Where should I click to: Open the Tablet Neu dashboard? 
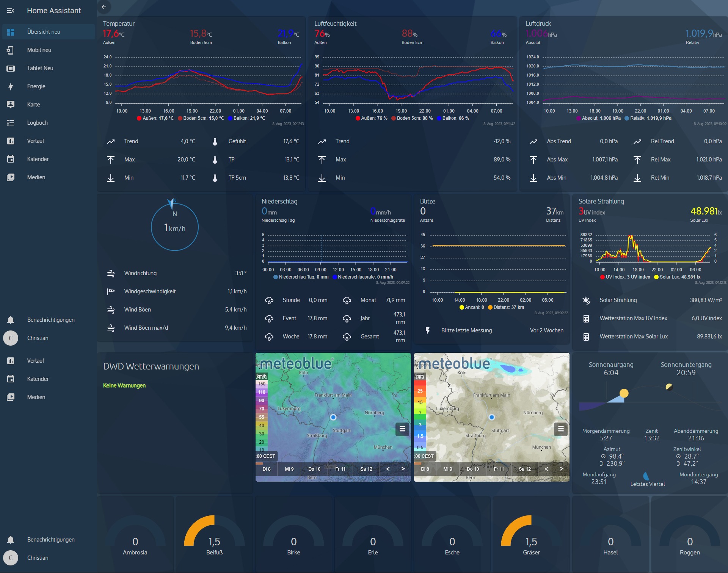49,68
